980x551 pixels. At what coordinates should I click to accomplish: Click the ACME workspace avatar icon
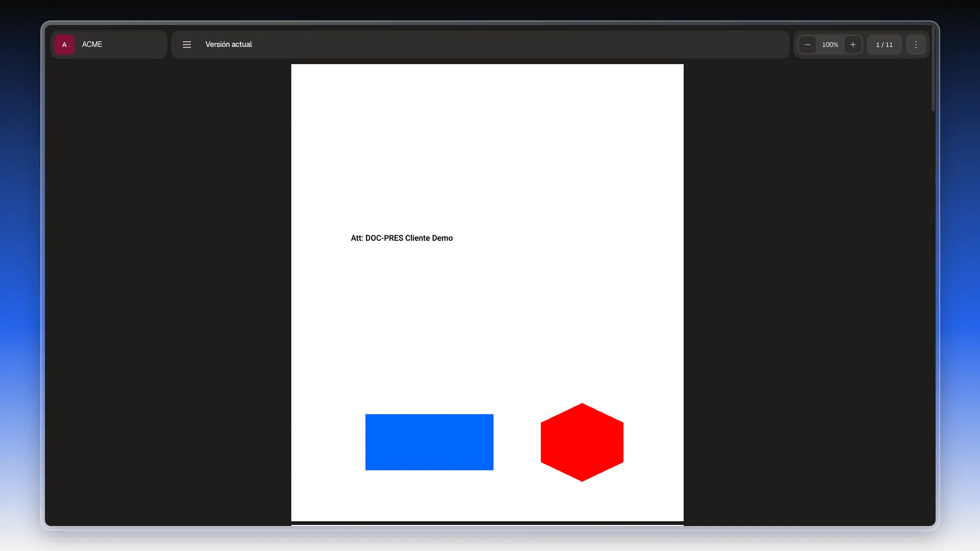click(64, 44)
